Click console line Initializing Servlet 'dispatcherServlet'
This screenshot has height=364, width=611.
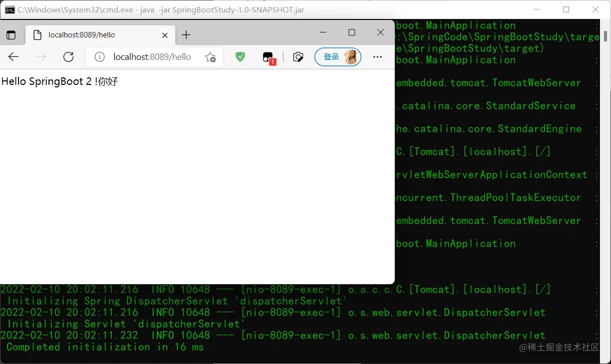(x=126, y=324)
